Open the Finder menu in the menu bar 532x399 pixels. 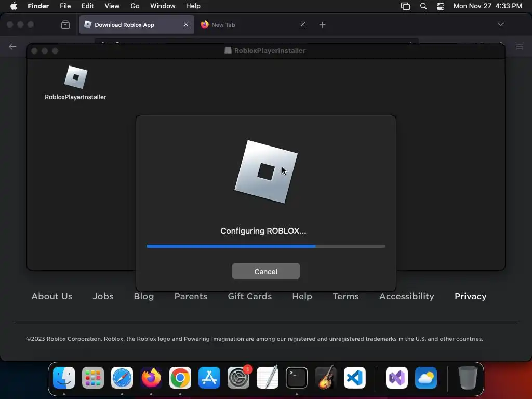[x=38, y=6]
